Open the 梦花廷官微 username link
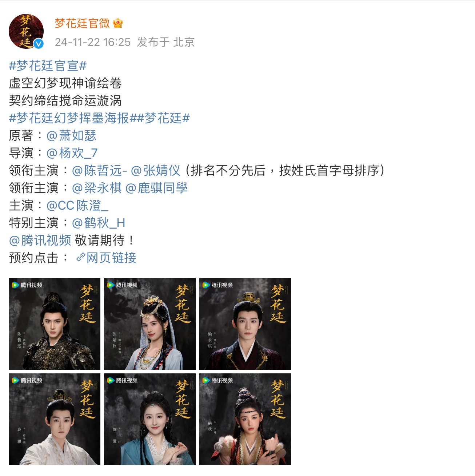The height and width of the screenshot is (476, 475). [x=82, y=23]
